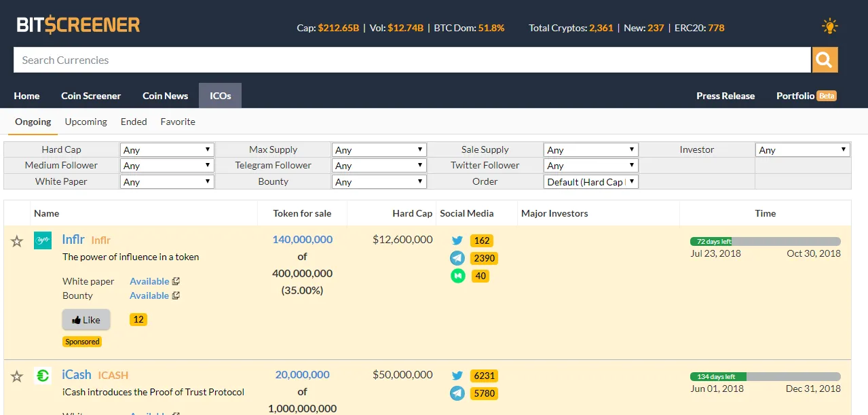Click the orange search magnifier button

pos(825,60)
